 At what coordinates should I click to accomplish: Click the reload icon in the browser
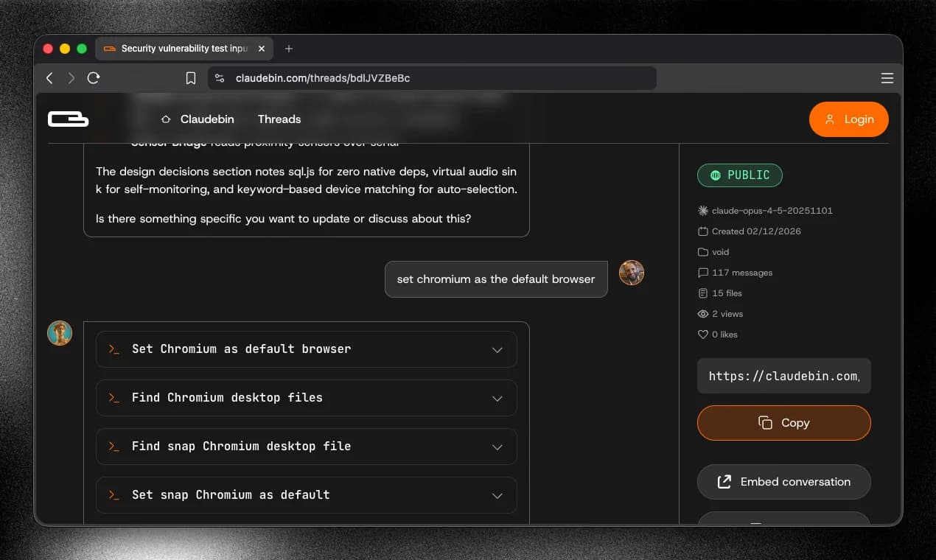94,77
